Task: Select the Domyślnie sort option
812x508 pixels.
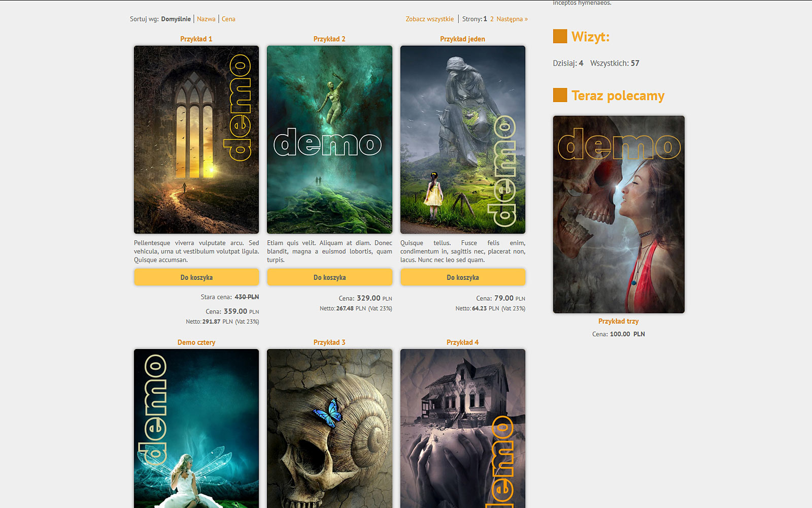Action: point(176,19)
